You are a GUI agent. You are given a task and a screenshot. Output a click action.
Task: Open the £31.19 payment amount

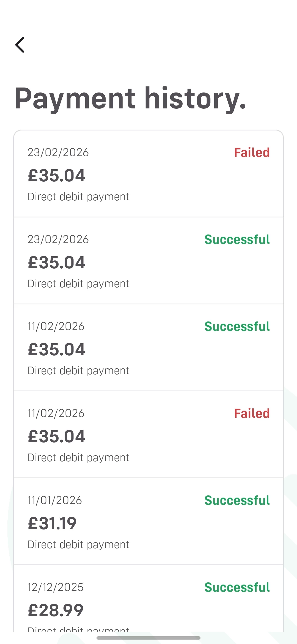(52, 523)
